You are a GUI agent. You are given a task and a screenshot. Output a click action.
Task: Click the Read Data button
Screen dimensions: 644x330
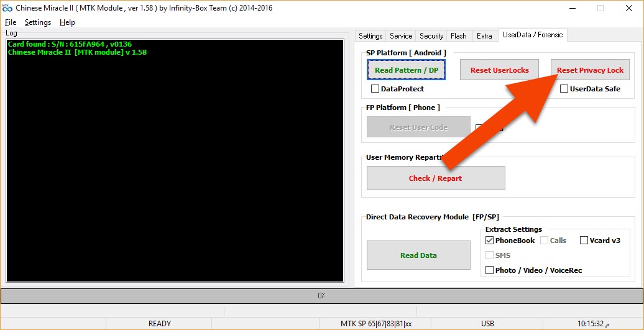point(418,255)
